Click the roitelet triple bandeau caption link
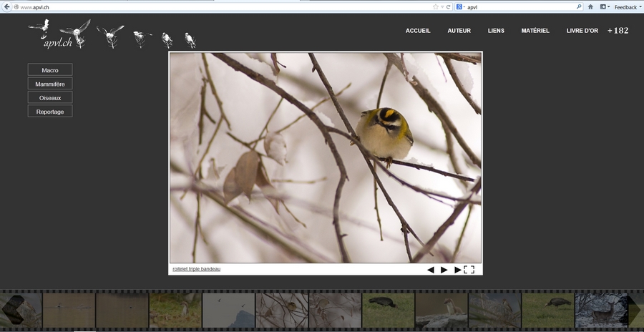The width and height of the screenshot is (644, 332). click(197, 269)
